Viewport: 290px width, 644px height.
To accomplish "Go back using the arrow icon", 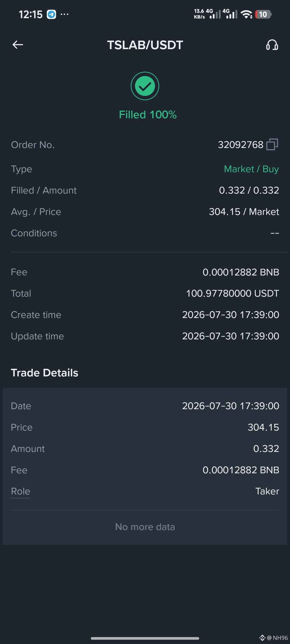I will 18,45.
